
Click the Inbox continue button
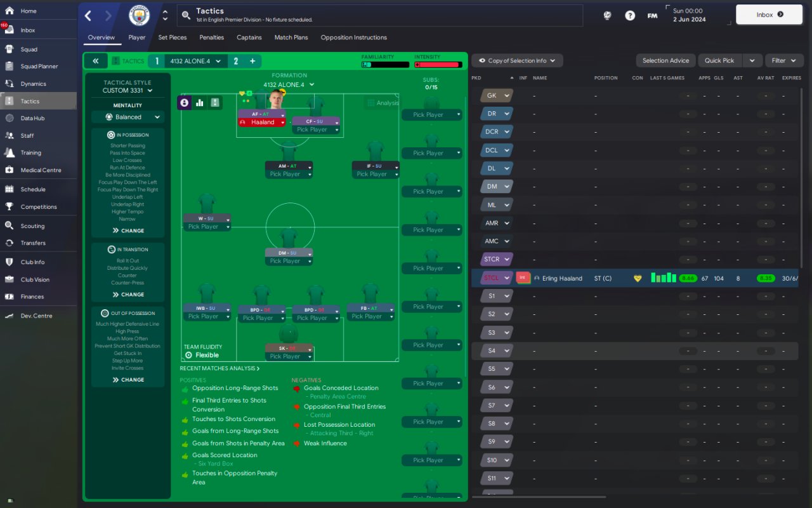point(769,15)
